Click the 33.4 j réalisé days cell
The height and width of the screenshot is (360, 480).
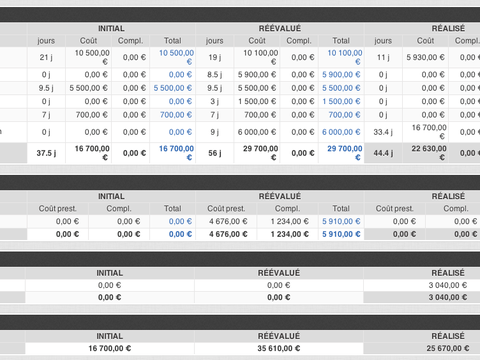(x=383, y=132)
